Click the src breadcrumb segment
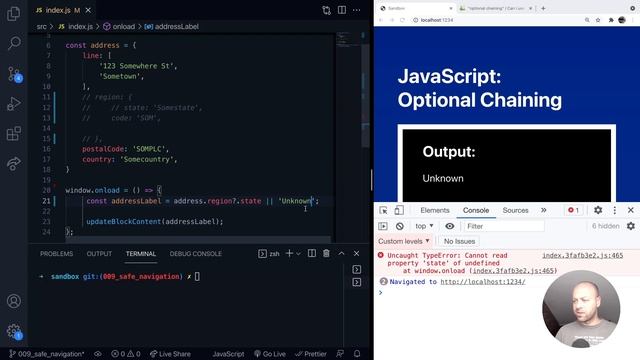 [x=42, y=27]
